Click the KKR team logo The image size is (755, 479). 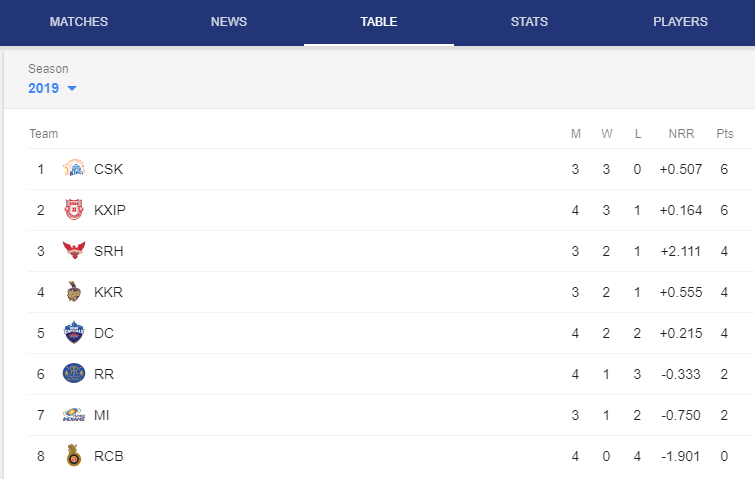coord(74,291)
